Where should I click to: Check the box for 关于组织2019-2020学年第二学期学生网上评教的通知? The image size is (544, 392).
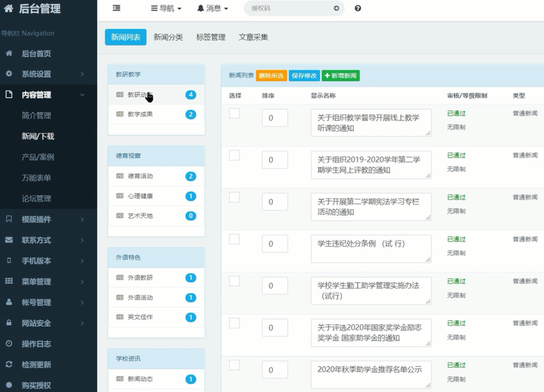click(x=234, y=155)
